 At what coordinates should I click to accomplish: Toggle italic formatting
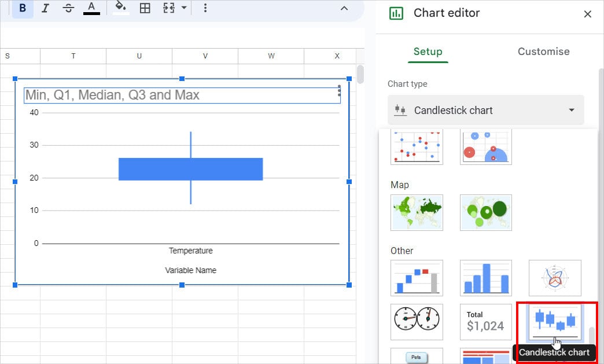[x=45, y=8]
